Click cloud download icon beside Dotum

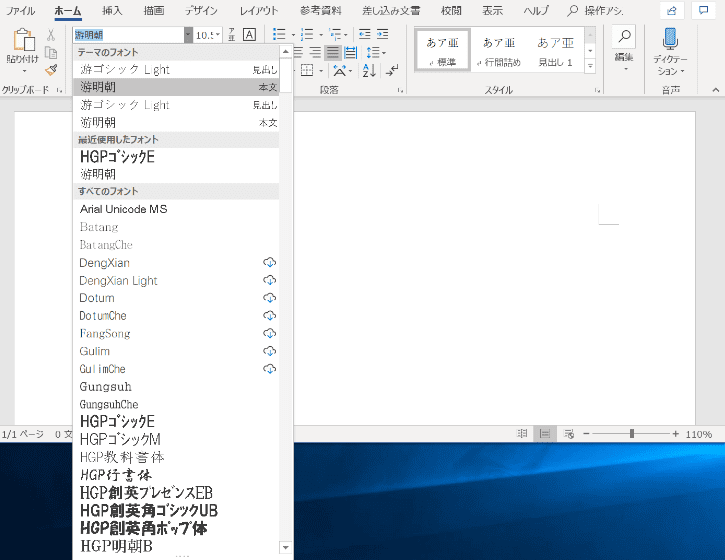tap(270, 298)
